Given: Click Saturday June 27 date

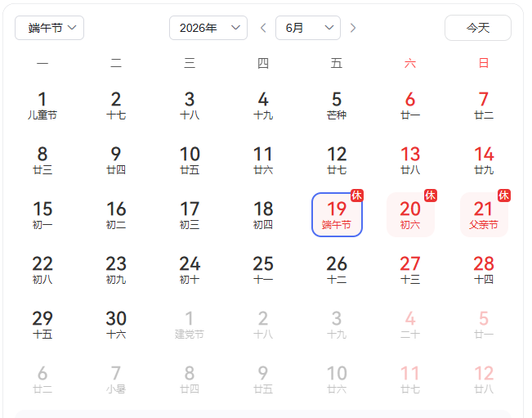Looking at the screenshot, I should pos(410,269).
